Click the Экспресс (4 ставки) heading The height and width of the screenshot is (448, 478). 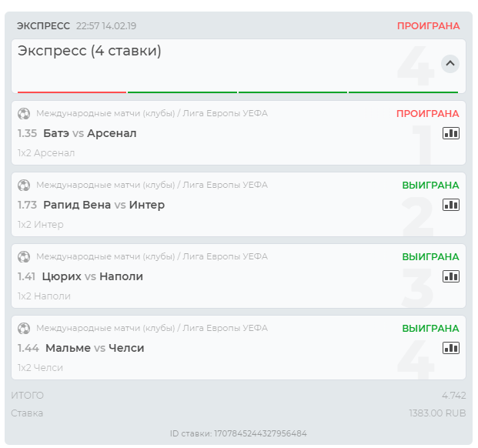click(x=89, y=52)
